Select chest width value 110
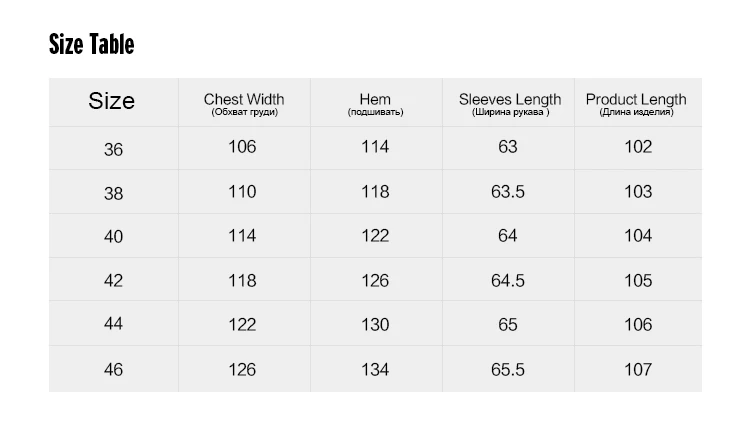 tap(242, 191)
